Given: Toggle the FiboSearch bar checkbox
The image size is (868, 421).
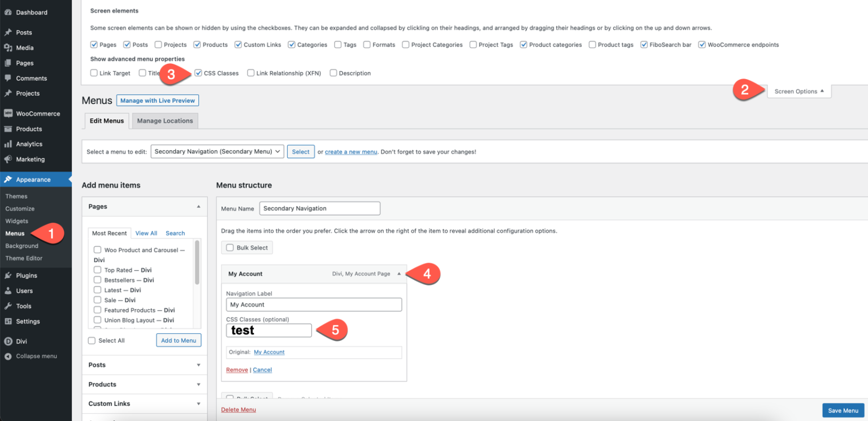Looking at the screenshot, I should (644, 45).
